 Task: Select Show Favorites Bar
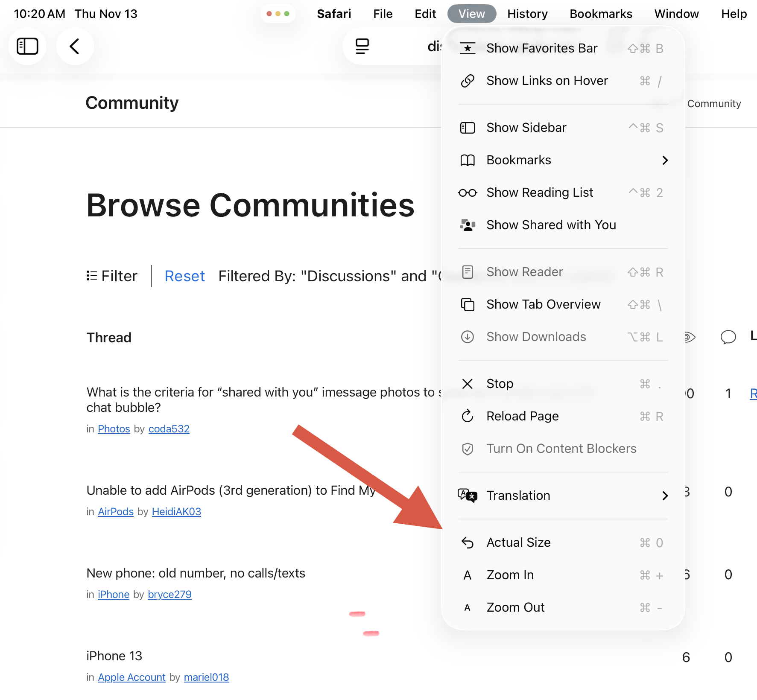click(x=563, y=48)
